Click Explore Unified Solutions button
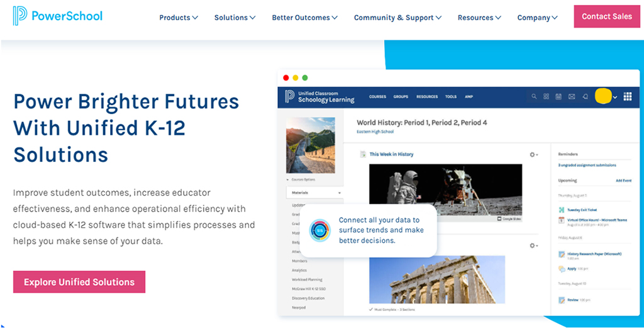The height and width of the screenshot is (328, 644). tap(79, 282)
